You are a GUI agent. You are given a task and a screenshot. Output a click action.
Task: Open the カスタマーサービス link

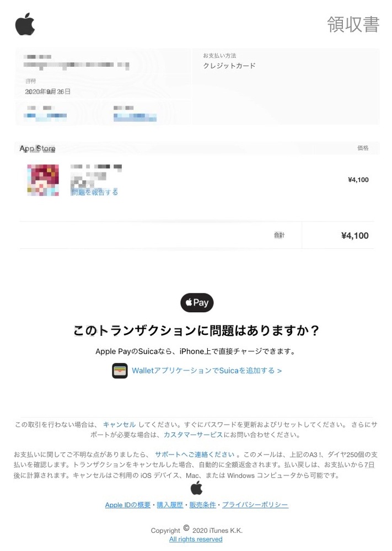coord(193,435)
